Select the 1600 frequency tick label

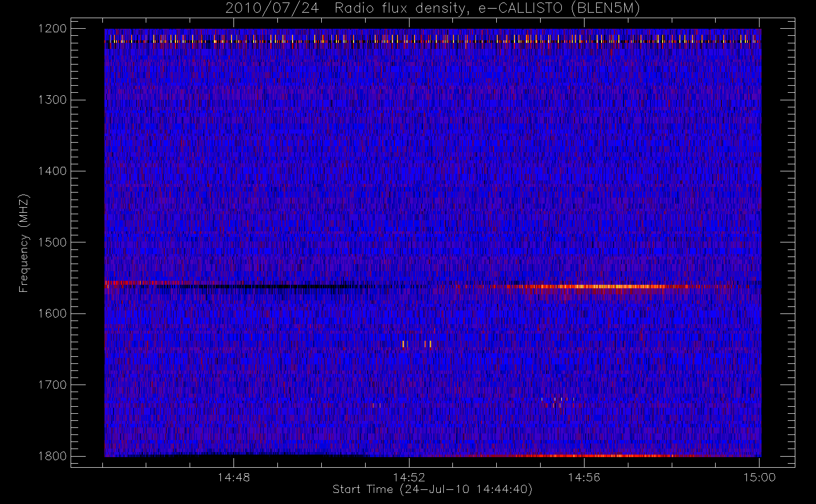[53, 313]
